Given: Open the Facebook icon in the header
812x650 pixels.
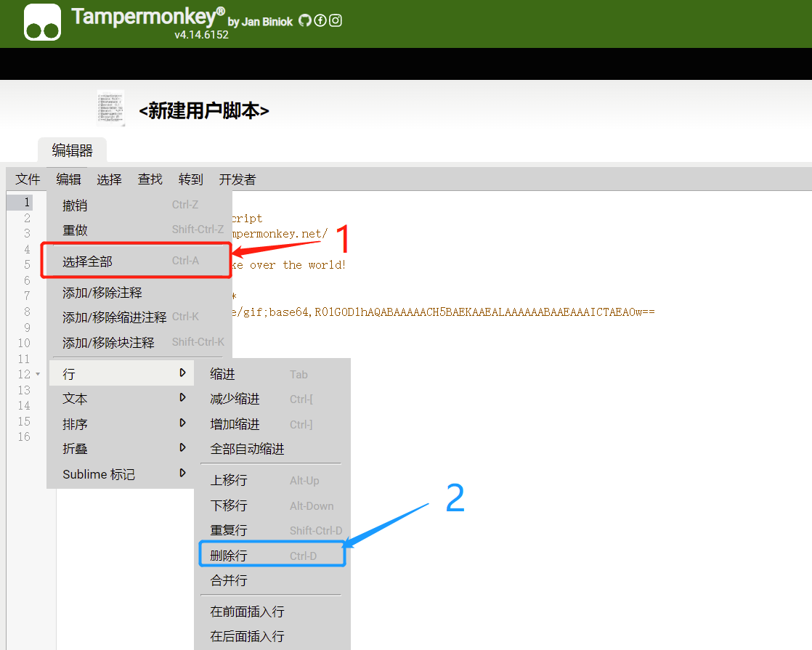Looking at the screenshot, I should tap(320, 20).
